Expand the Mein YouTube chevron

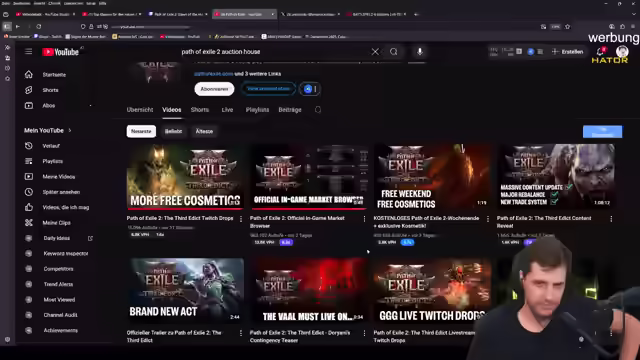tap(70, 131)
